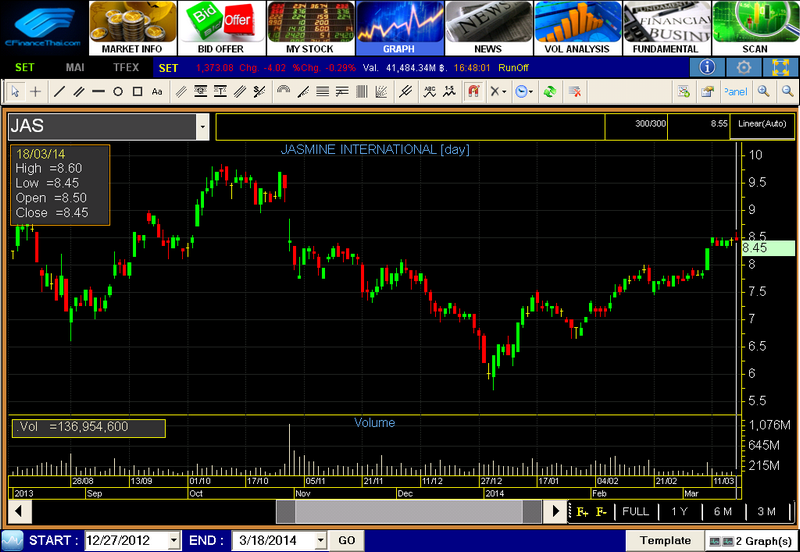Image resolution: width=800 pixels, height=552 pixels.
Task: Set the range to 3 M
Action: tap(766, 512)
